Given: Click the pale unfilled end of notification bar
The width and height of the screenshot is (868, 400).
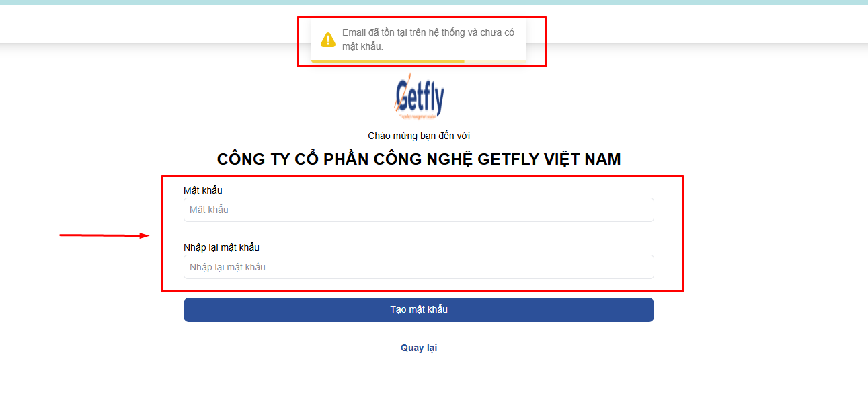Looking at the screenshot, I should 495,61.
